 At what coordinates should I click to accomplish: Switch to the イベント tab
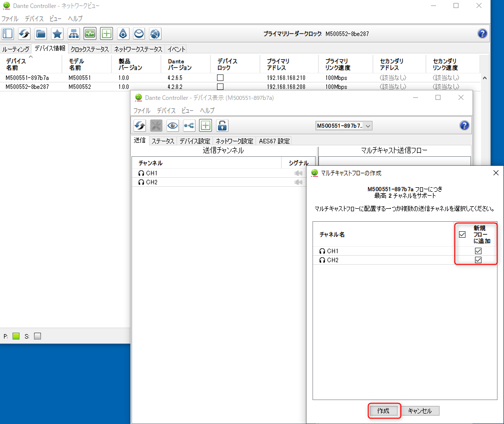pyautogui.click(x=176, y=49)
